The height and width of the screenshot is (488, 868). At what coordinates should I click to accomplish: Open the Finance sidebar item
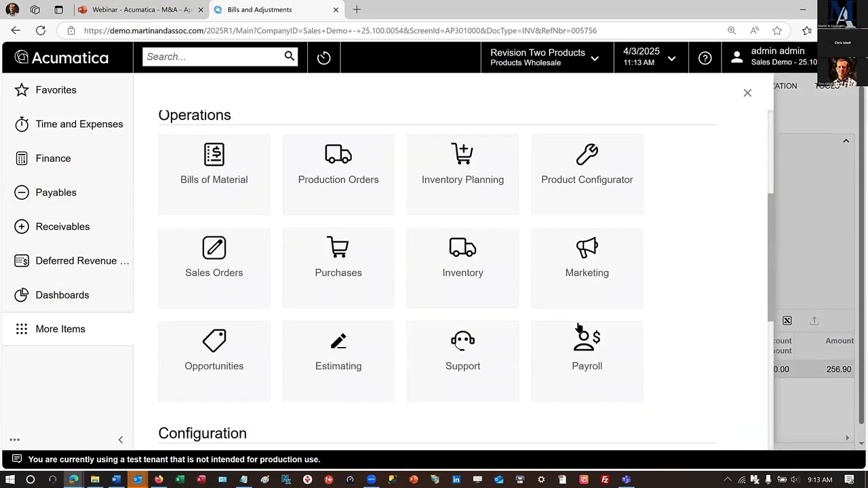click(67, 158)
